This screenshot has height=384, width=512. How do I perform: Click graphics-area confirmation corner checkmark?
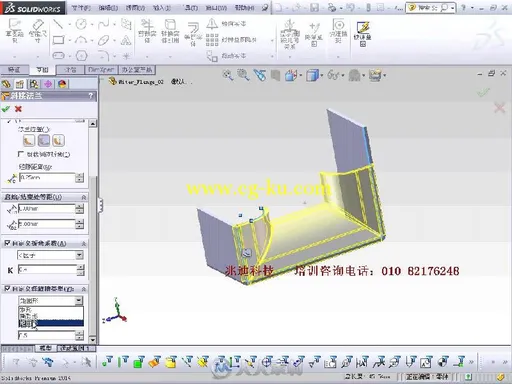[x=483, y=92]
